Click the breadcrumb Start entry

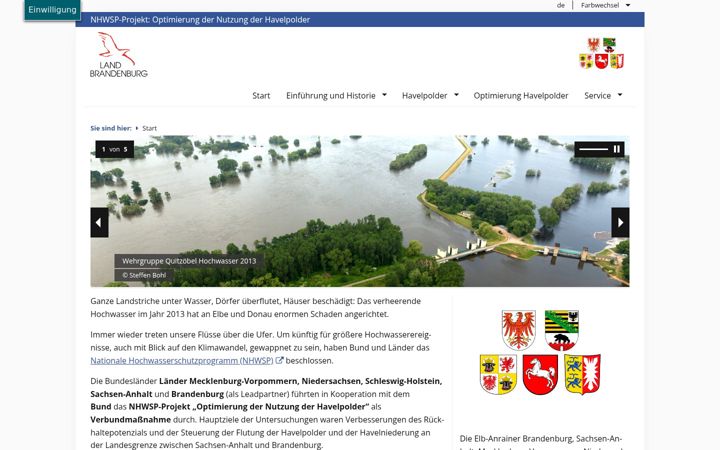point(149,128)
